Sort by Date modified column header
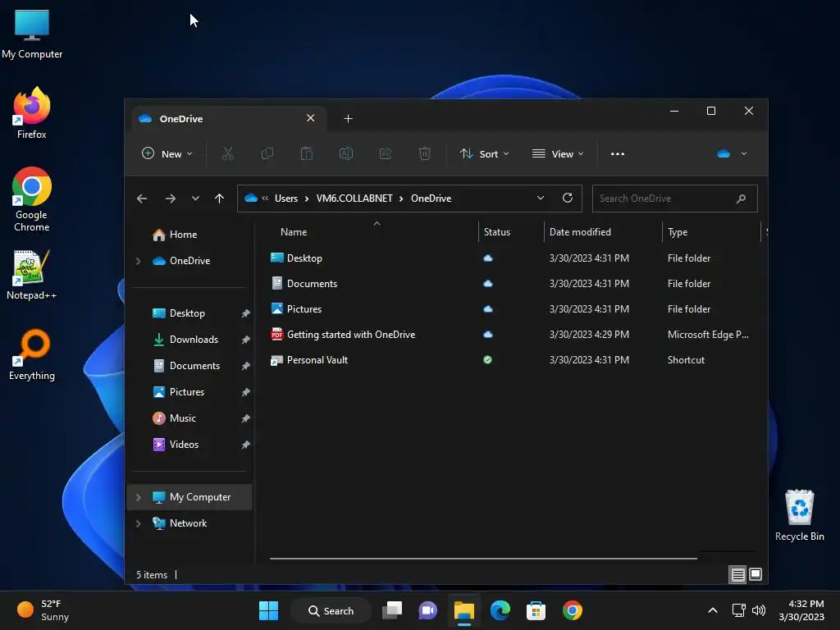Image resolution: width=840 pixels, height=630 pixels. [580, 232]
